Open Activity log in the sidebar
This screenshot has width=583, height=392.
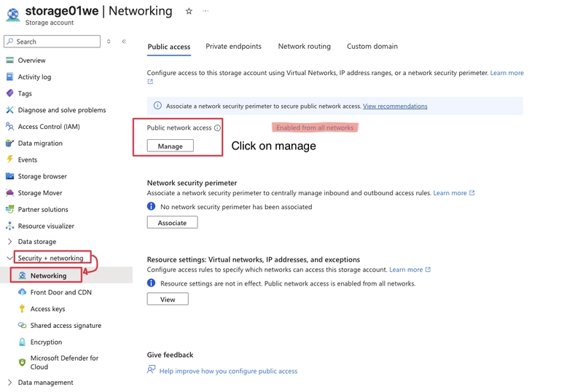[34, 77]
